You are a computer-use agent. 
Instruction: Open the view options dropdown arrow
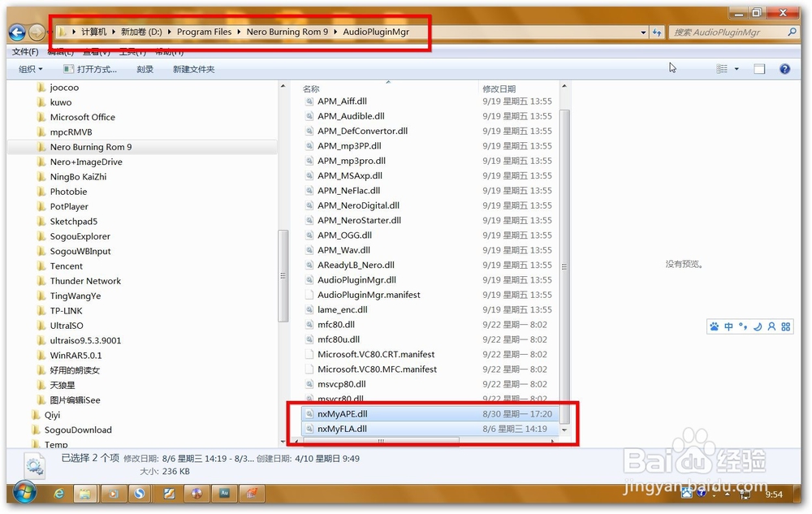(x=736, y=69)
